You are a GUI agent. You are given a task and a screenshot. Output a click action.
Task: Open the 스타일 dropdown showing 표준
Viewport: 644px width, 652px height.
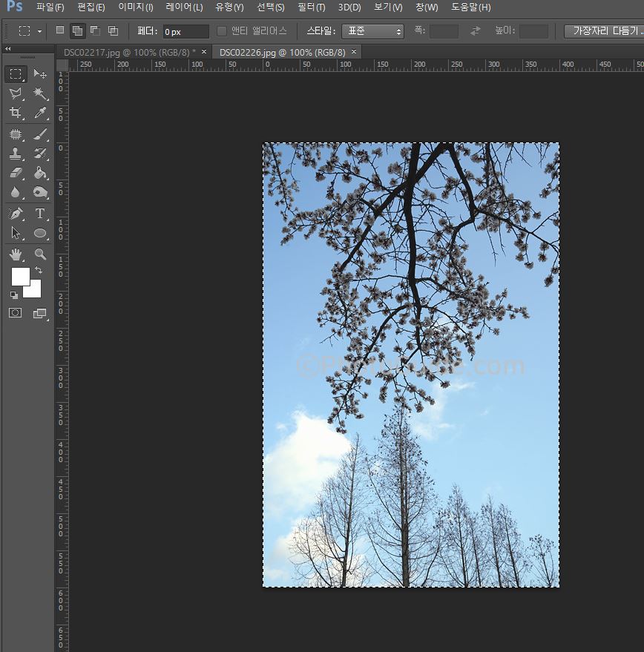[372, 31]
